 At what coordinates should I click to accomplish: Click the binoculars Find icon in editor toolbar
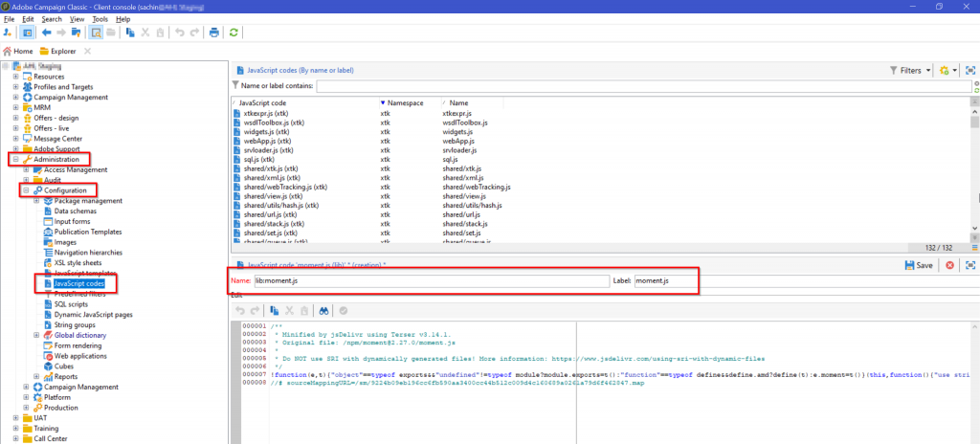(323, 309)
